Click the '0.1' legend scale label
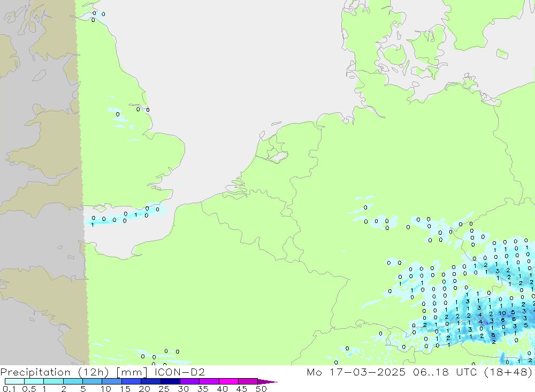This screenshot has height=392, width=535. (x=9, y=389)
